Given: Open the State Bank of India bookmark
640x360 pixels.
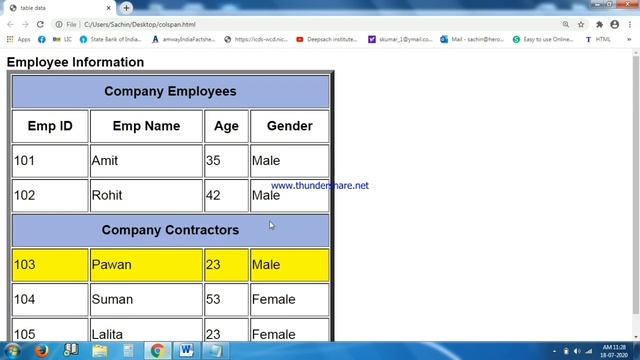Looking at the screenshot, I should (111, 39).
